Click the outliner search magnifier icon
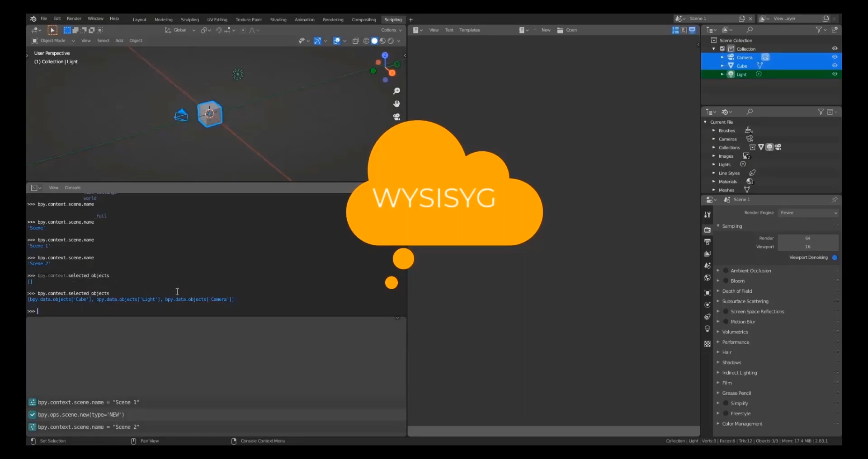This screenshot has height=459, width=868. coord(750,30)
